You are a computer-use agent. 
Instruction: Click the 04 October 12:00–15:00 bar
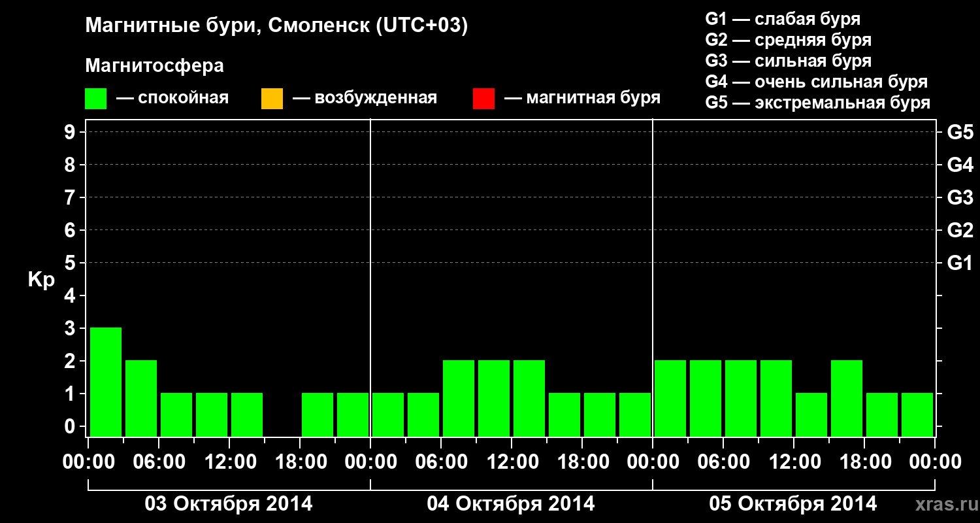[x=529, y=398]
